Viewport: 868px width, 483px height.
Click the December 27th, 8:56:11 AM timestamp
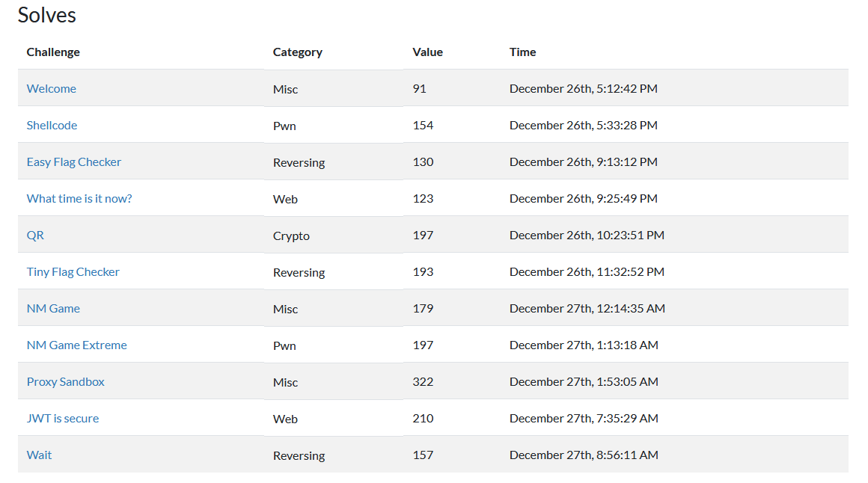584,455
